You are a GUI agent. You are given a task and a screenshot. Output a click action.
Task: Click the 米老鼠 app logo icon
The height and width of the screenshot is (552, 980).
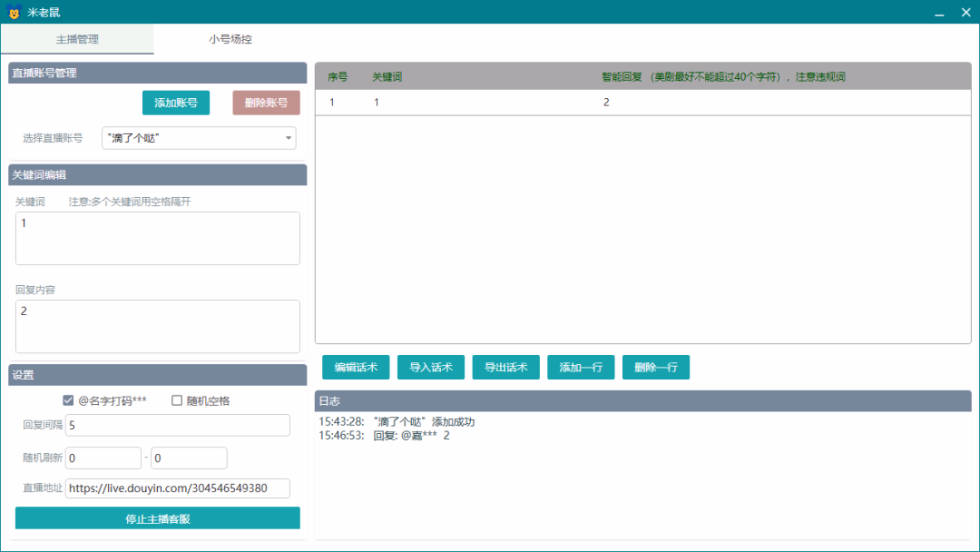point(14,12)
